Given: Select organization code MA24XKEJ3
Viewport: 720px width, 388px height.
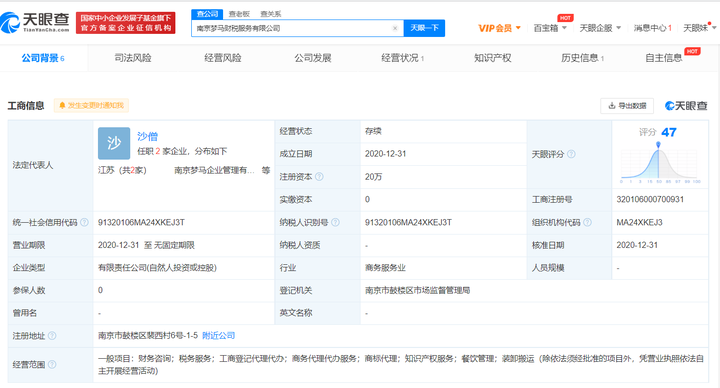Looking at the screenshot, I should (x=639, y=222).
